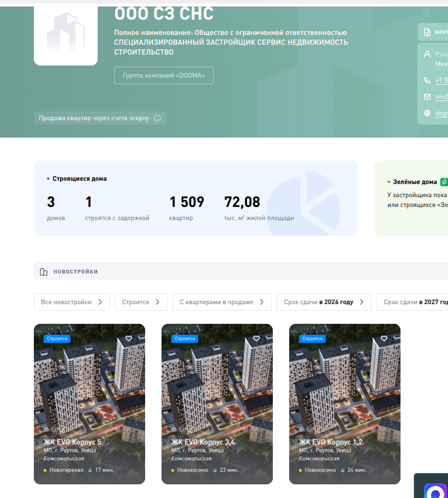
Task: Select Срок сдачи в 2026 году filter
Action: coord(324,302)
